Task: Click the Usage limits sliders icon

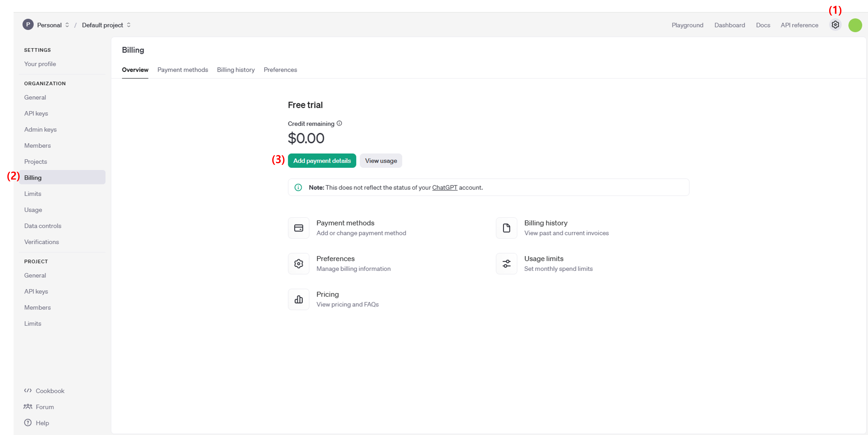Action: point(506,263)
